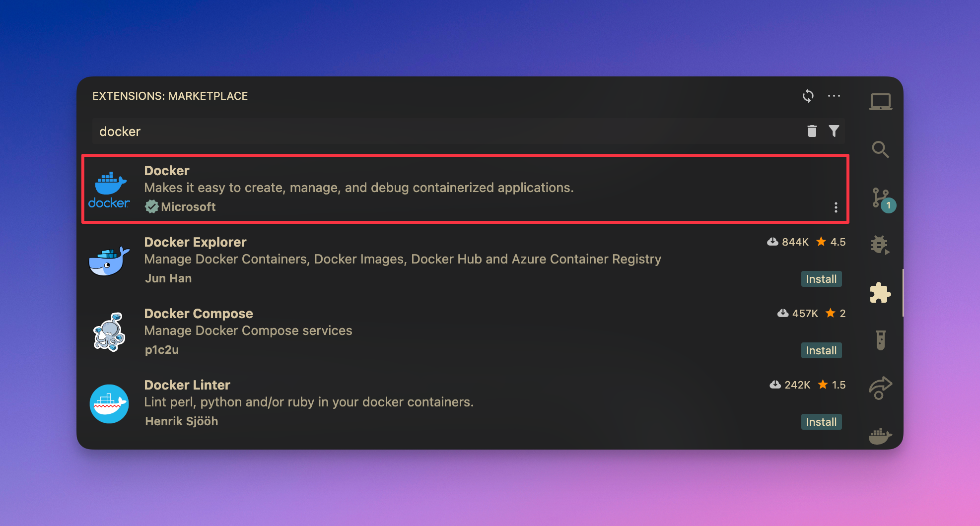Click 'Manage Docker Compose services' description
This screenshot has width=980, height=526.
[x=248, y=330]
